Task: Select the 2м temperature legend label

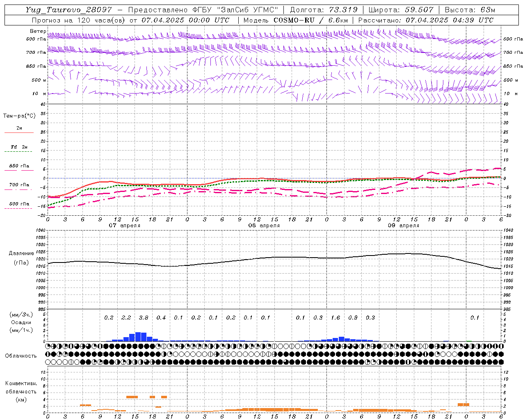Action: (19, 128)
